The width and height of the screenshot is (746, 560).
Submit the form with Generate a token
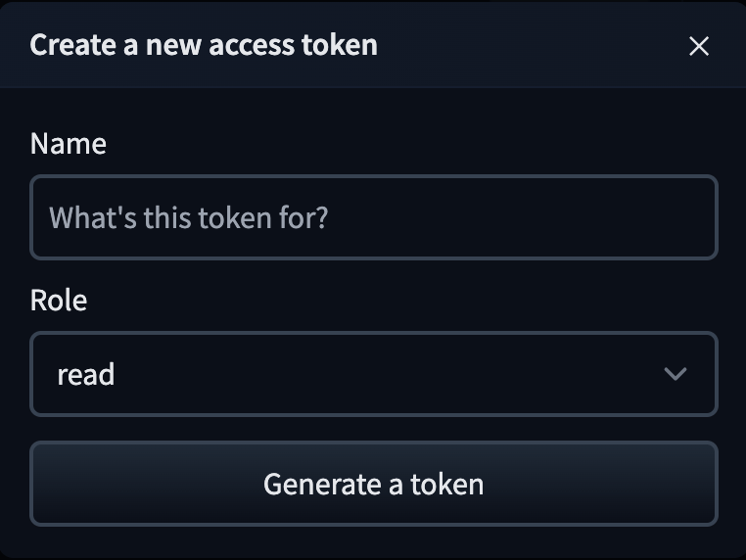tap(373, 484)
